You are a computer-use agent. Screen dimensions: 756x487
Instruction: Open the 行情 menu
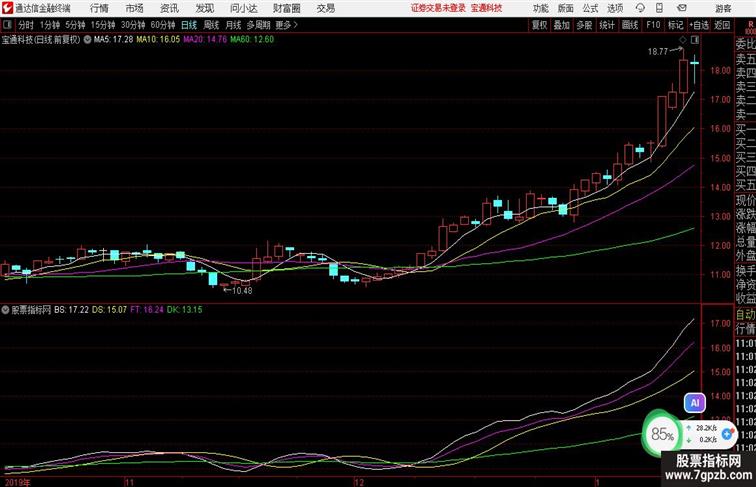click(99, 8)
